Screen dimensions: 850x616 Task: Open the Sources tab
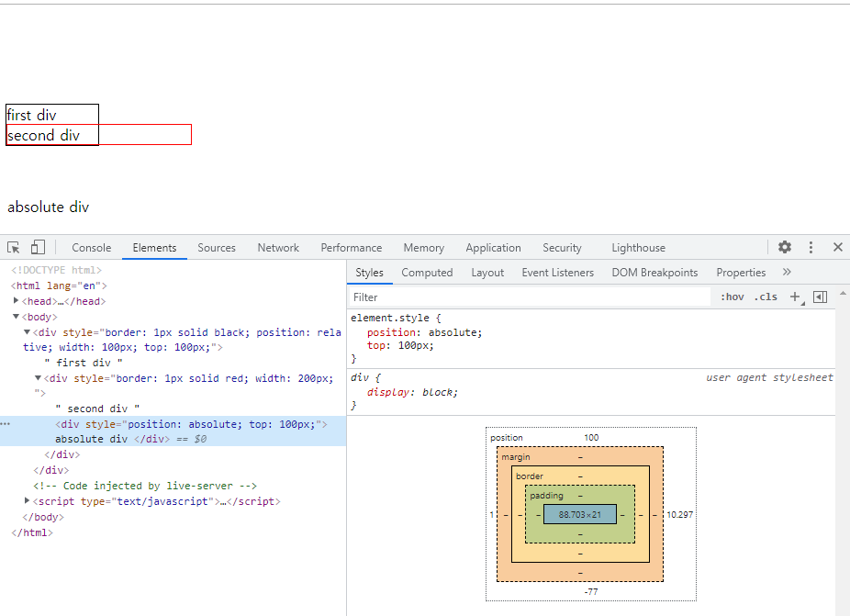click(217, 248)
